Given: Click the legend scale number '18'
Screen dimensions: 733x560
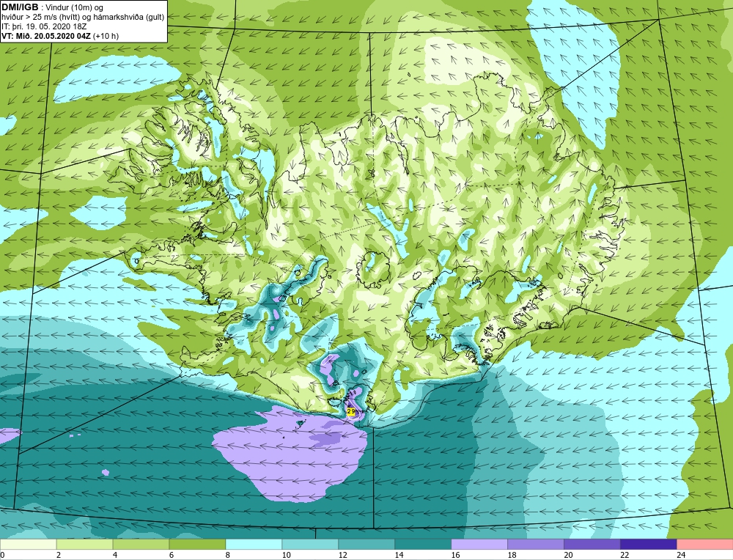Looking at the screenshot, I should (512, 556).
